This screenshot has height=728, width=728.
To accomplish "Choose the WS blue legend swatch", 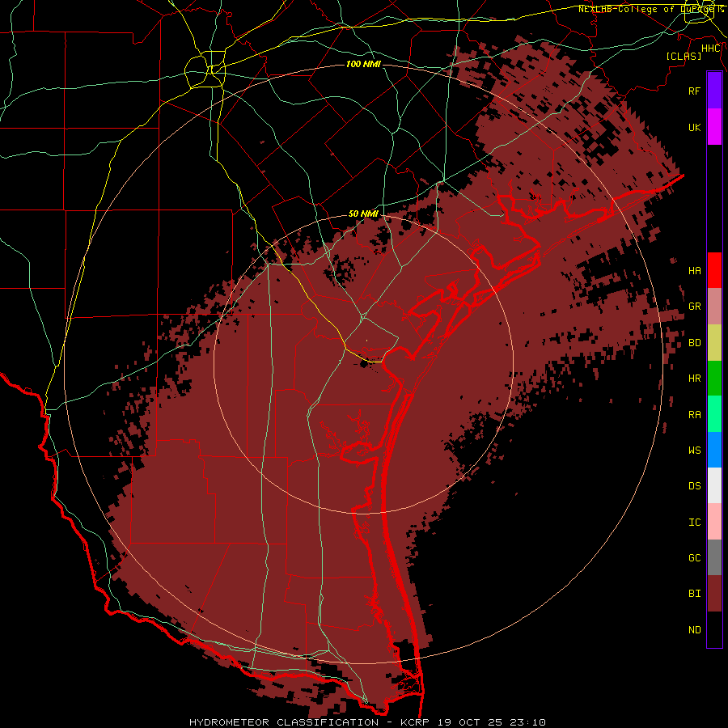I will point(714,450).
